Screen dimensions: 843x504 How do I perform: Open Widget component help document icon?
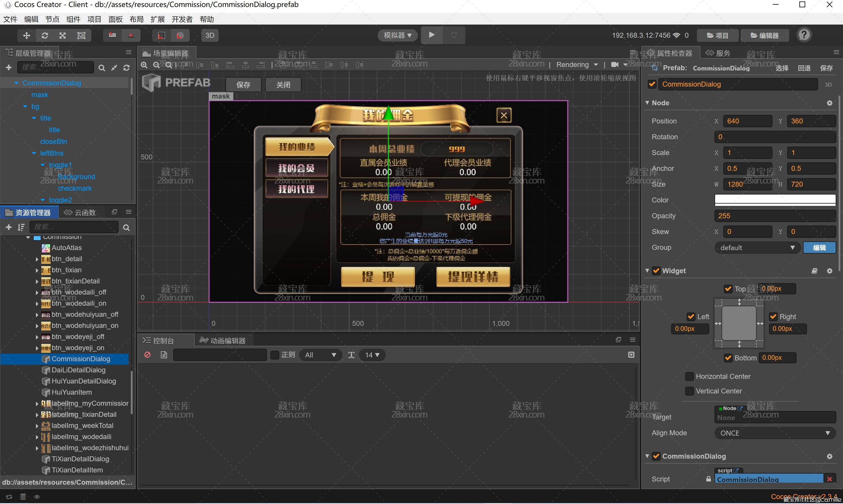tap(814, 271)
